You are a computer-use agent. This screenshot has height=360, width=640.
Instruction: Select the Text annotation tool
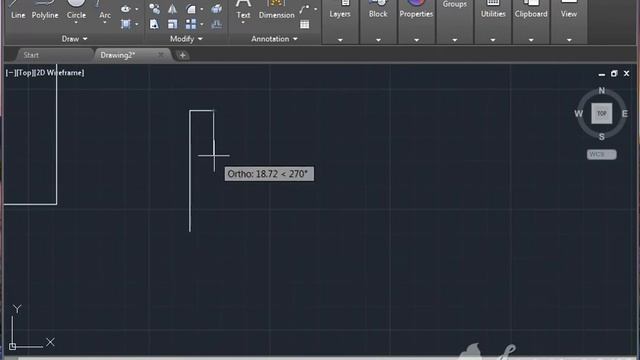point(243,10)
